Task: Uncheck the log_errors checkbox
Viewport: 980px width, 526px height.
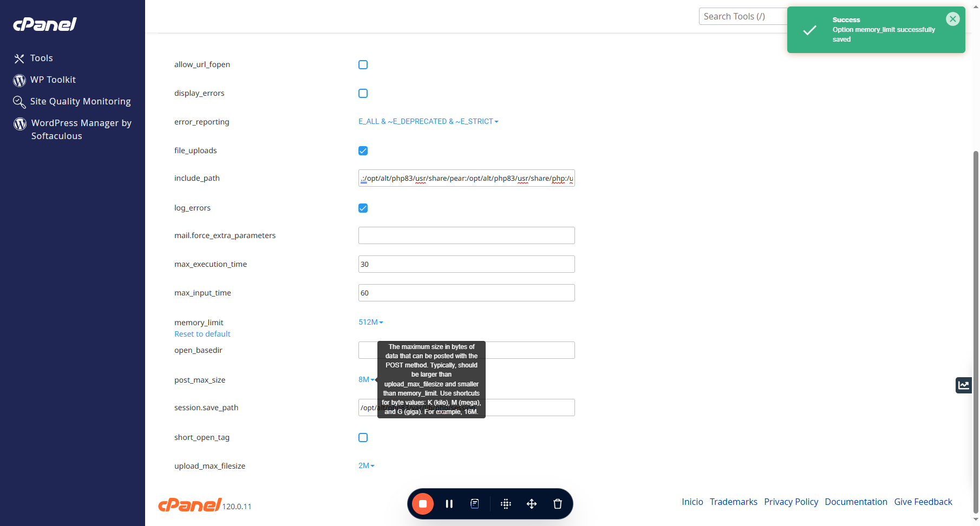Action: click(363, 208)
